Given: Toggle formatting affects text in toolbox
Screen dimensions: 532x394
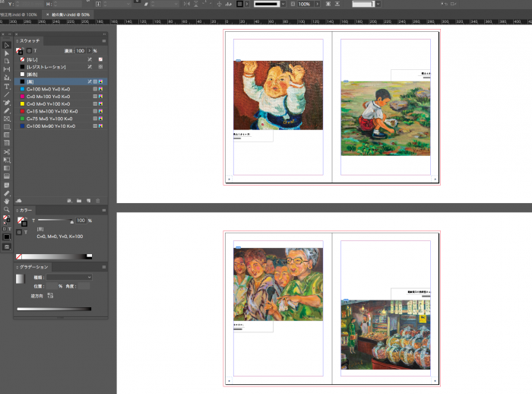Looking at the screenshot, I should click(9, 229).
